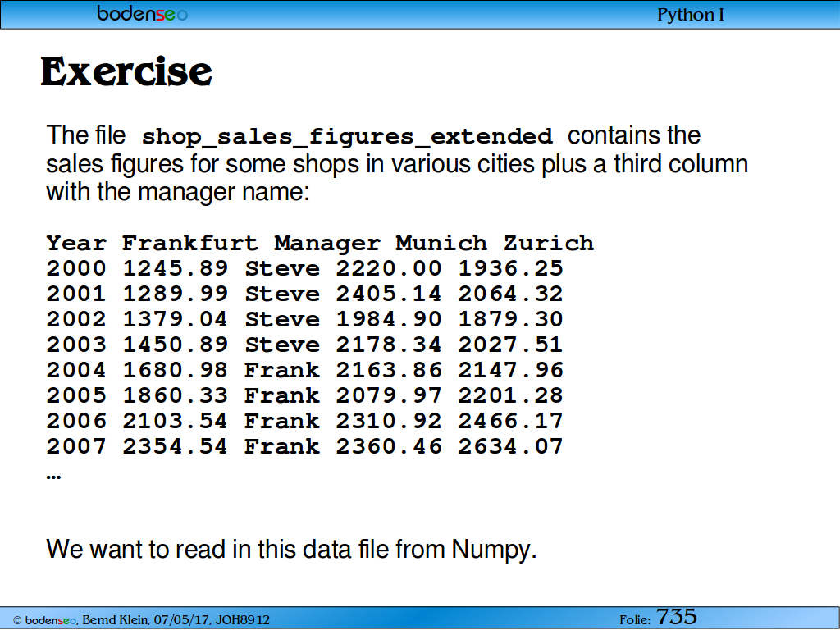
Task: Click 'Steve' in the 2003 row
Action: (x=282, y=345)
